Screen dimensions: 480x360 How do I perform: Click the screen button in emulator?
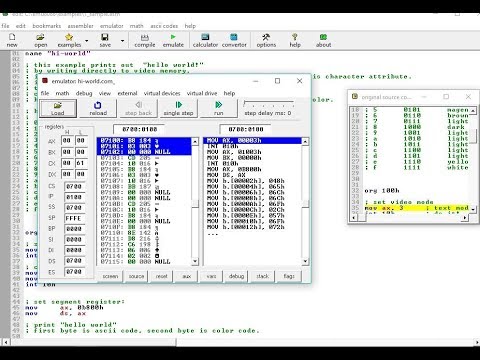pyautogui.click(x=110, y=276)
